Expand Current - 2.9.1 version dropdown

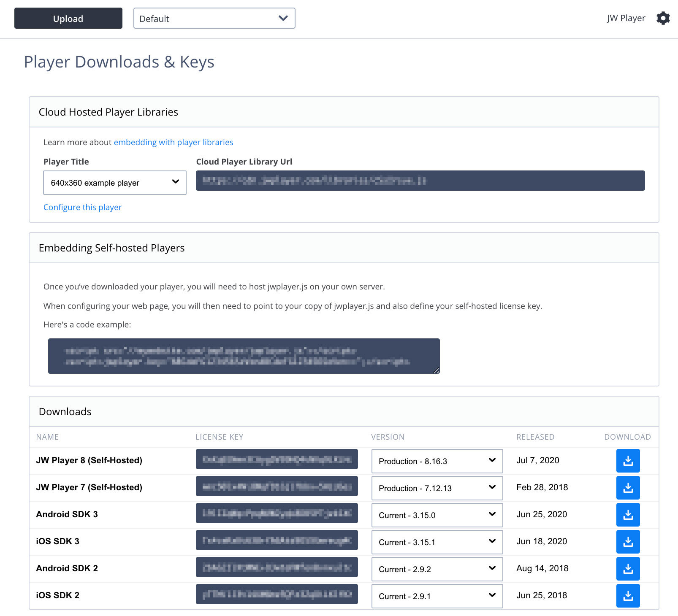[437, 596]
